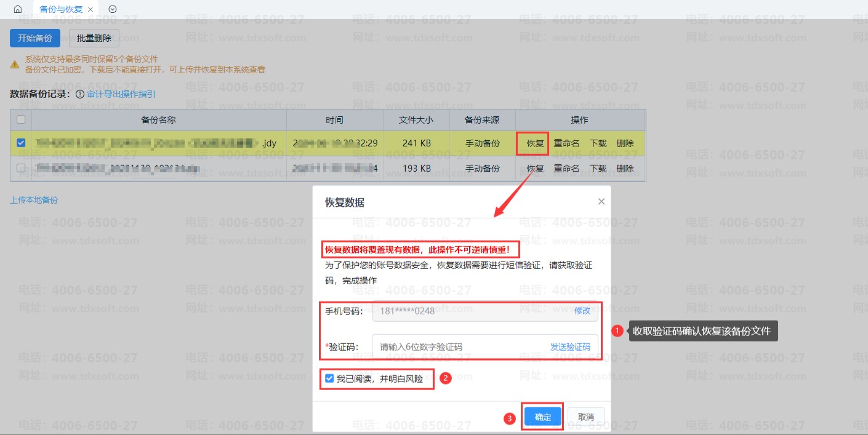Image resolution: width=868 pixels, height=435 pixels.
Task: Switch to the 备份与恢复 tab
Action: coord(60,10)
